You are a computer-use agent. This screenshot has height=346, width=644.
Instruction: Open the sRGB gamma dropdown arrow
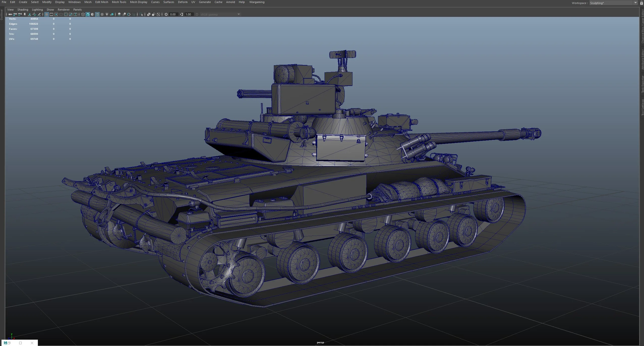pyautogui.click(x=239, y=14)
